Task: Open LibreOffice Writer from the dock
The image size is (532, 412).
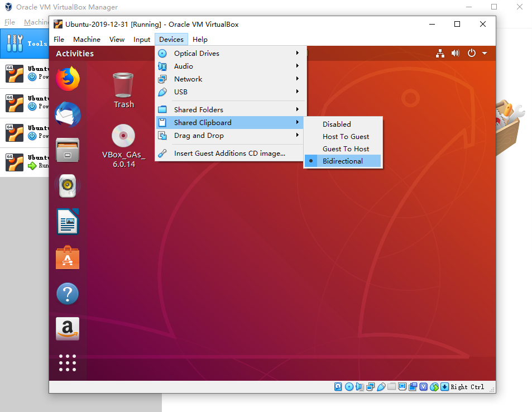Action: point(68,222)
